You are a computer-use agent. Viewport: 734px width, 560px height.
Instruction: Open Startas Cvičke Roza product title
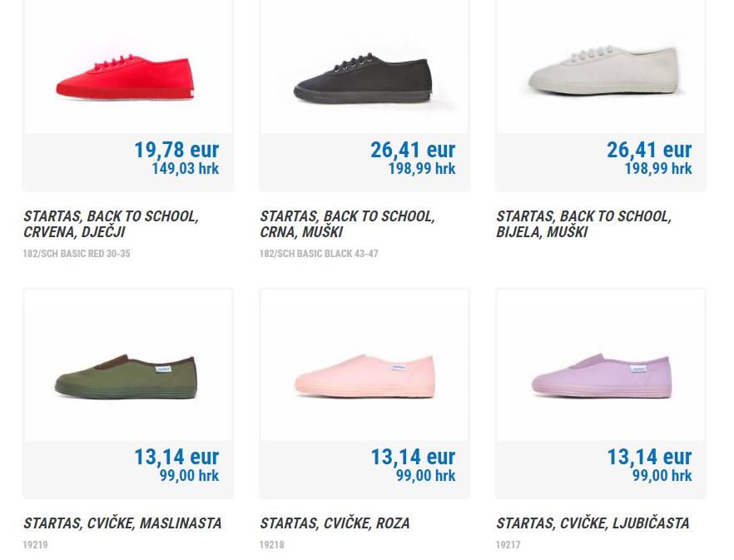point(335,523)
